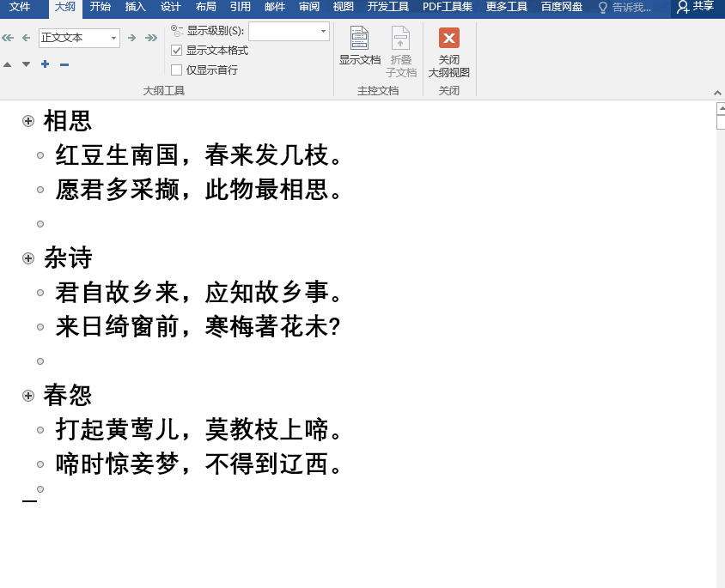
Task: Promote to Heading 1 double-left arrow
Action: (8, 38)
